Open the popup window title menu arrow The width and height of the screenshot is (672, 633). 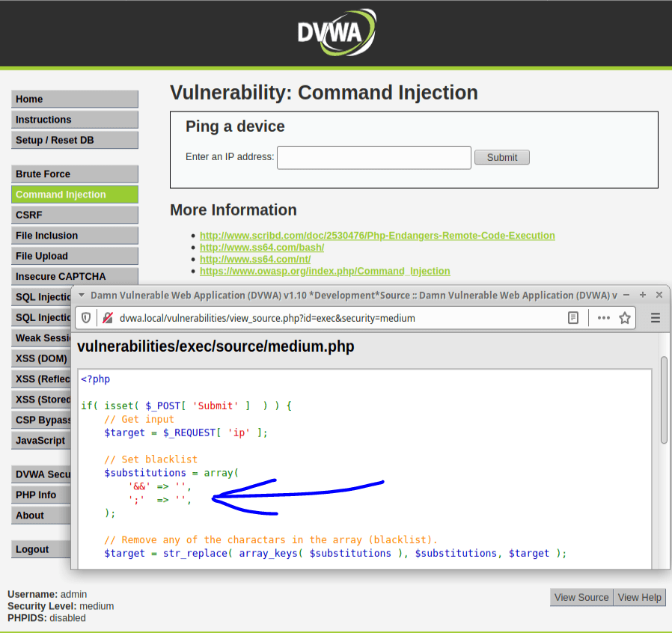(82, 296)
